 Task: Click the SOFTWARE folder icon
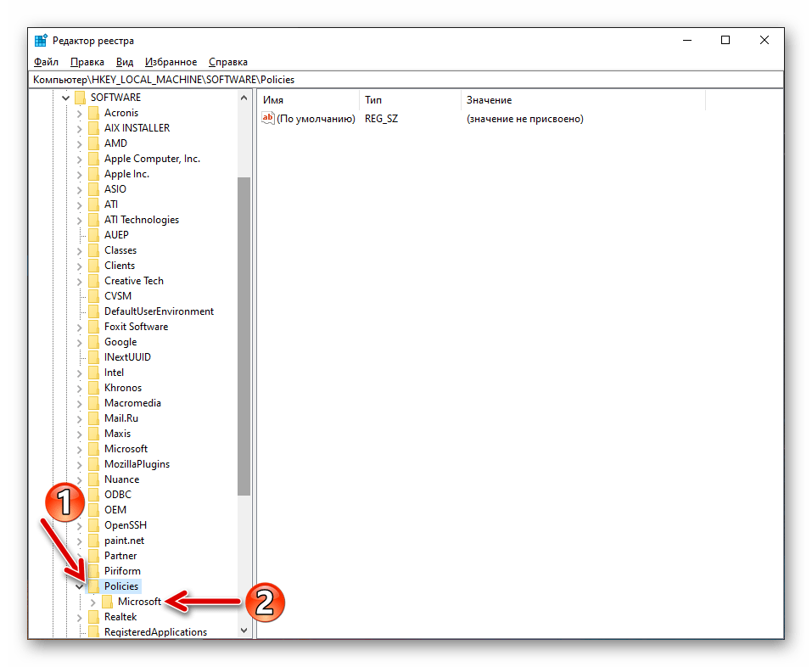[x=81, y=98]
